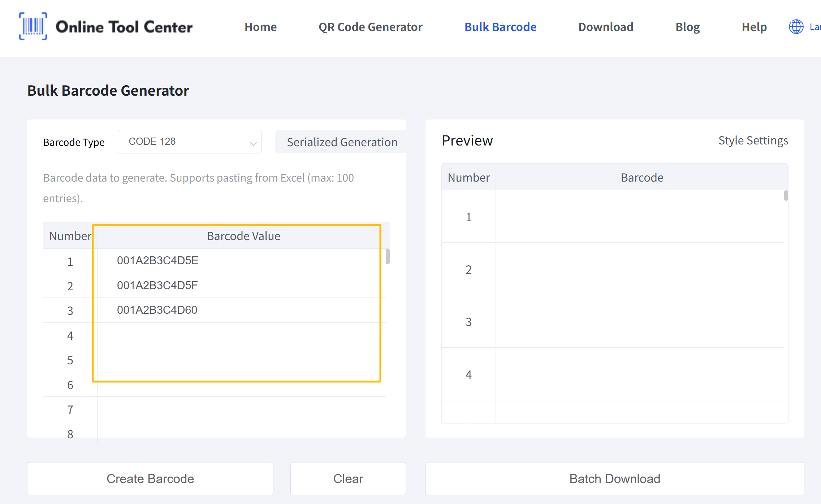Viewport: 821px width, 504px height.
Task: Open the CODE 128 barcode type dropdown
Action: pos(190,142)
